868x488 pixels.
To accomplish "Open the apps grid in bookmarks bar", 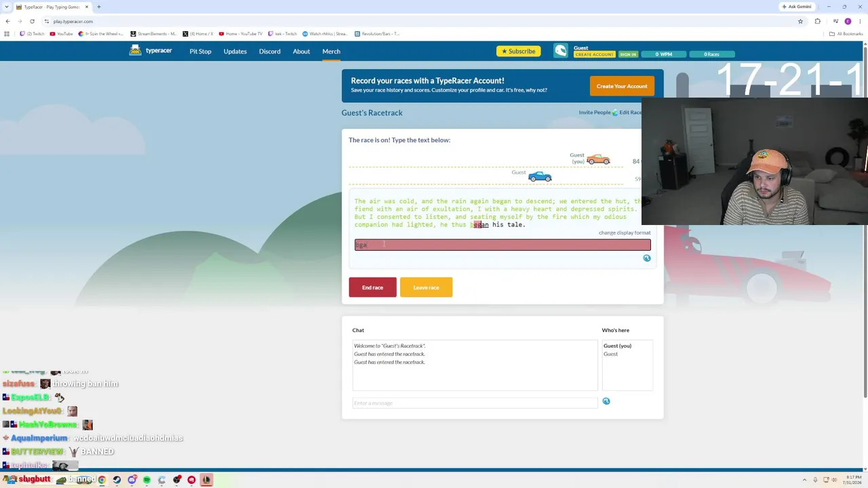I will [x=7, y=34].
